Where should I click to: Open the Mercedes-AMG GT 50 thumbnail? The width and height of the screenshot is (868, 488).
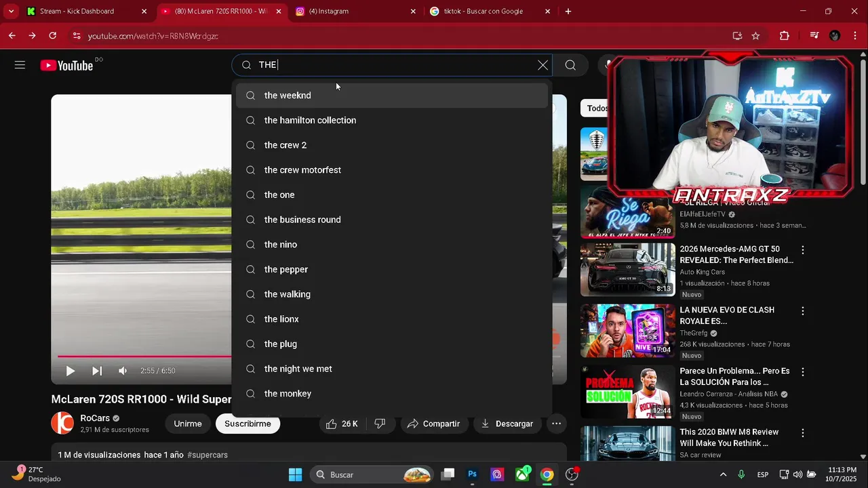[x=627, y=269]
